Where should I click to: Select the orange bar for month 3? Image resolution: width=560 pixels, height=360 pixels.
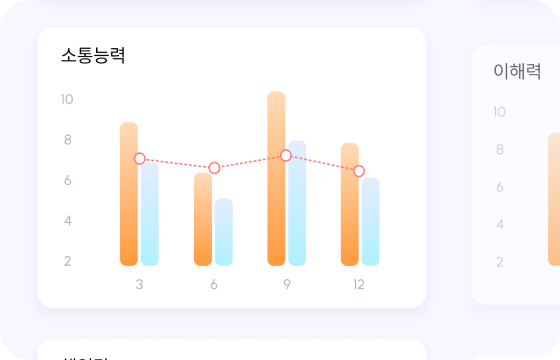[129, 194]
